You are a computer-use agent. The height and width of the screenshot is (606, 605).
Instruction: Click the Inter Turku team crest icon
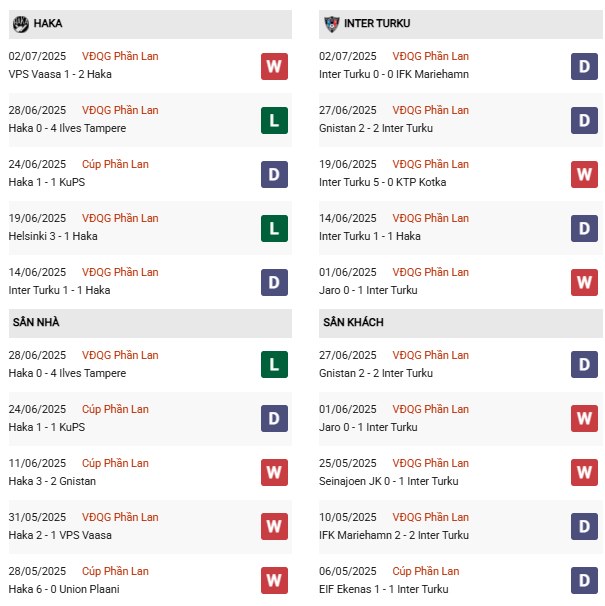point(331,23)
